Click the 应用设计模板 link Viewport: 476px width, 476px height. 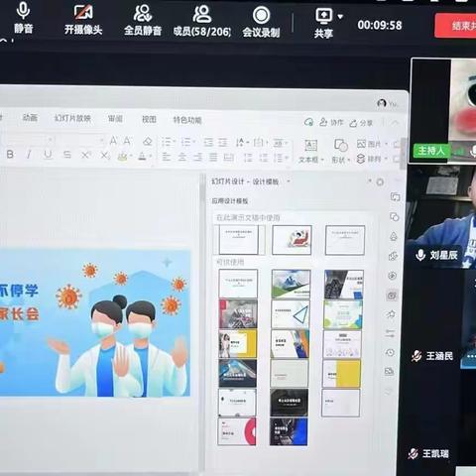pos(230,201)
